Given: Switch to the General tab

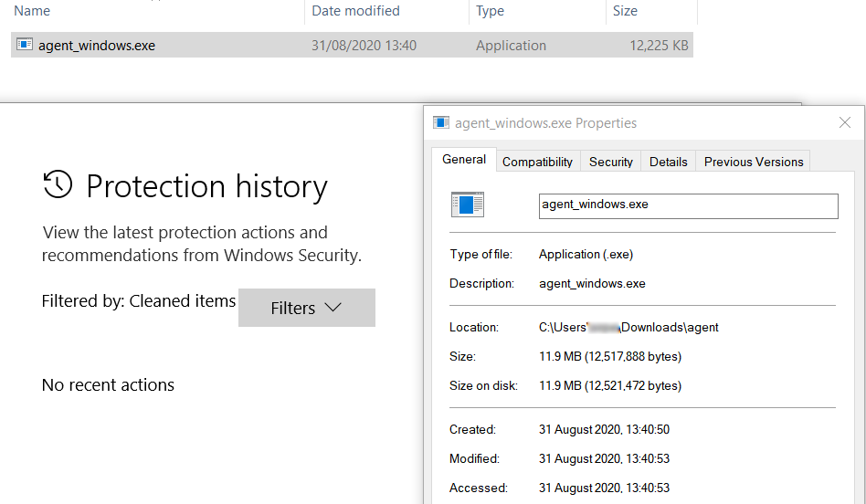Looking at the screenshot, I should tap(464, 160).
